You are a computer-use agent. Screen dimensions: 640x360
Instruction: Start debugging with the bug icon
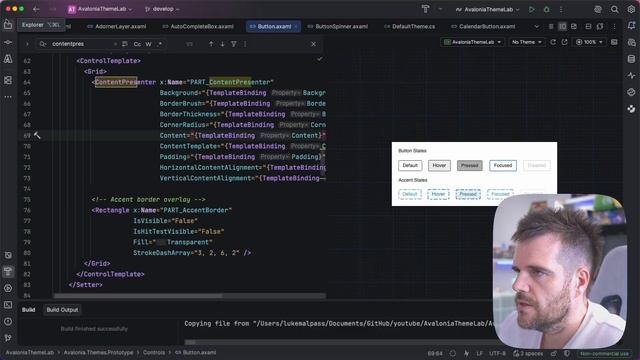click(x=547, y=9)
